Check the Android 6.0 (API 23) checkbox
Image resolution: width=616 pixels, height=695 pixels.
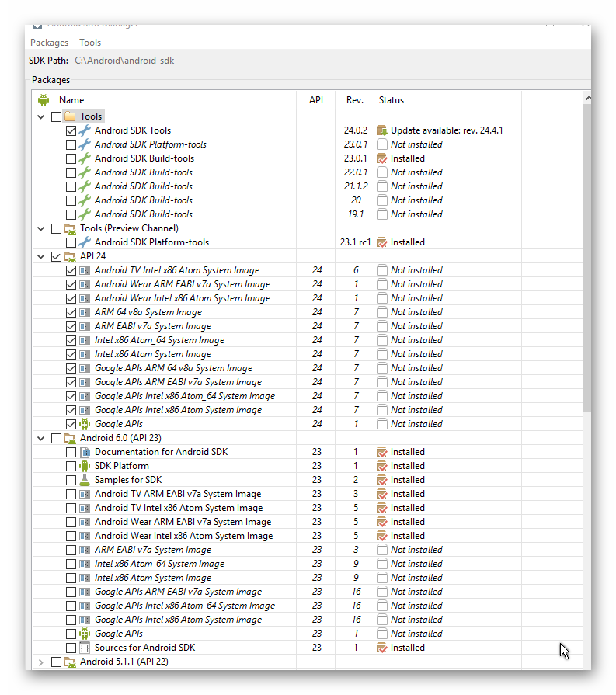(56, 438)
